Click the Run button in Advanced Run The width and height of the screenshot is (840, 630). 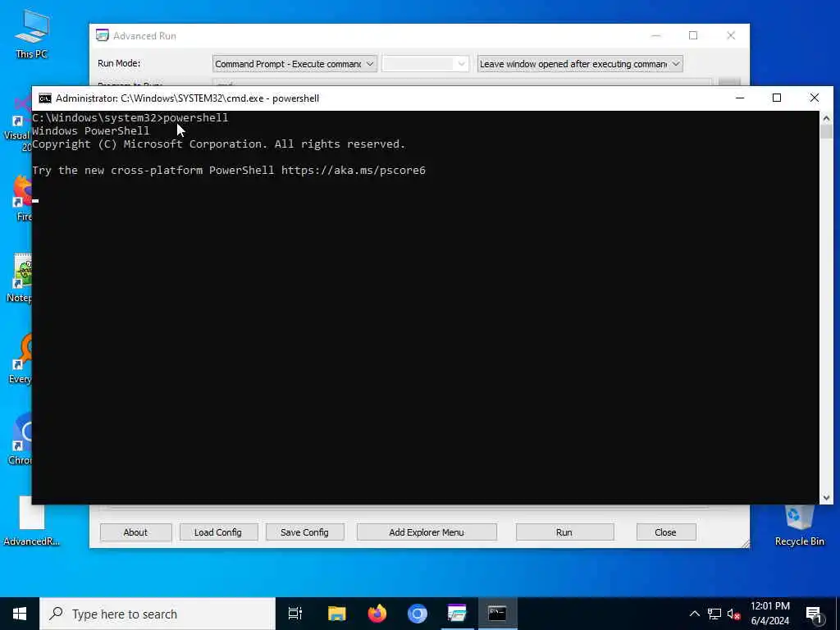click(564, 532)
